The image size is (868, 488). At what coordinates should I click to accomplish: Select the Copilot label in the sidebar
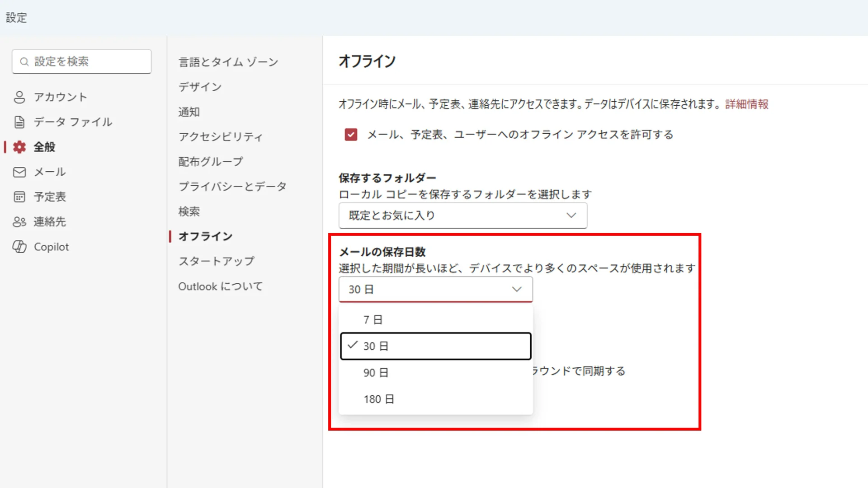(52, 247)
